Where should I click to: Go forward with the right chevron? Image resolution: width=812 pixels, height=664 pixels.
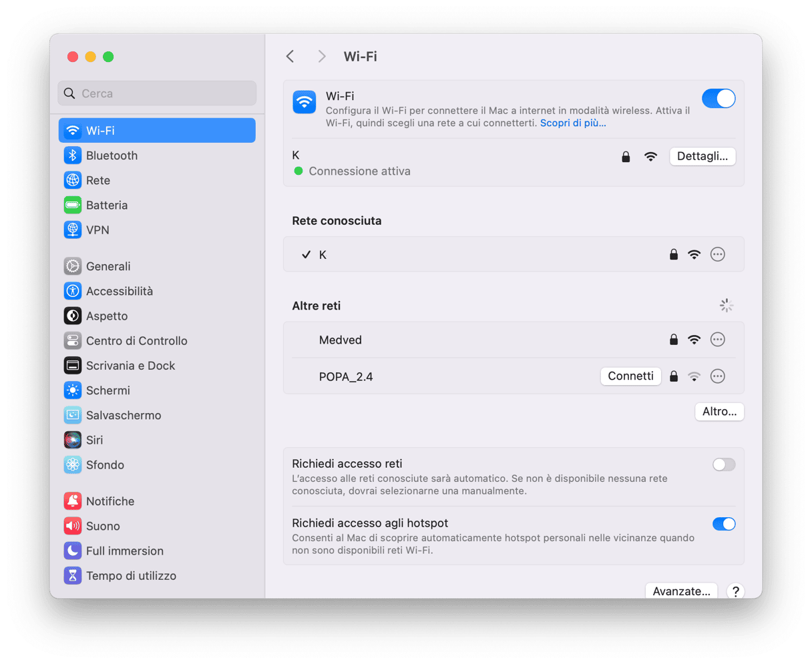[x=321, y=57]
